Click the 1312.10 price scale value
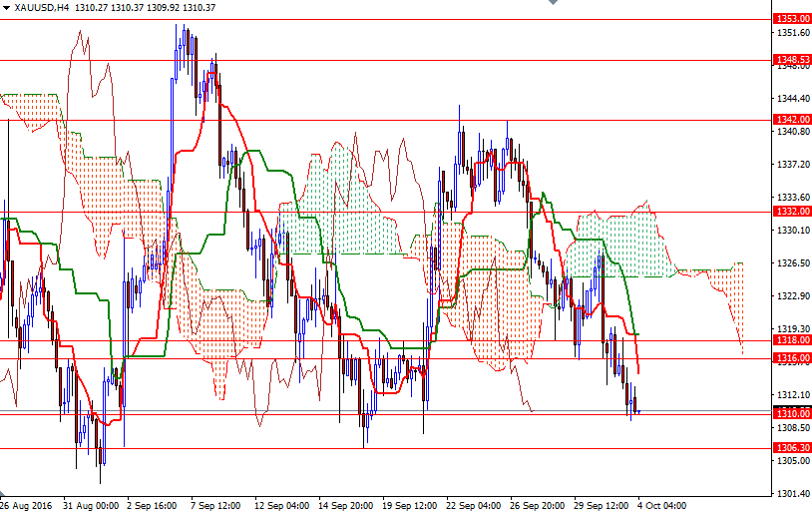The image size is (812, 513). tap(793, 395)
